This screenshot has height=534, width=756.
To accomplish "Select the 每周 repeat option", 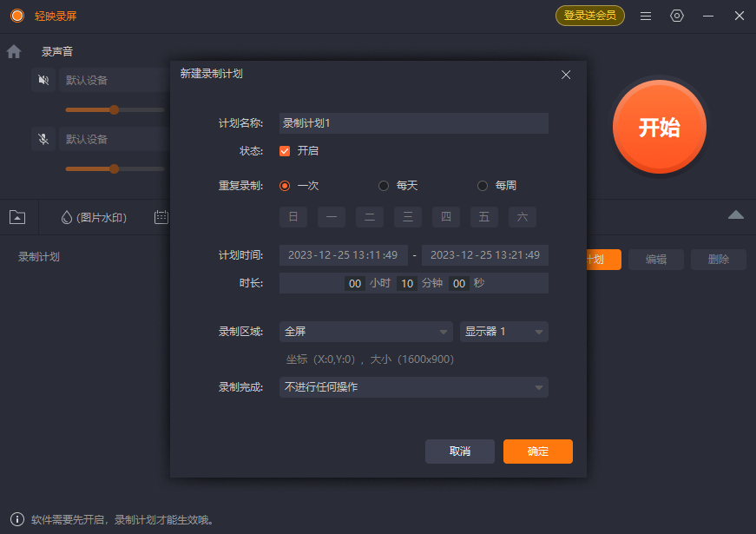I will coord(483,185).
